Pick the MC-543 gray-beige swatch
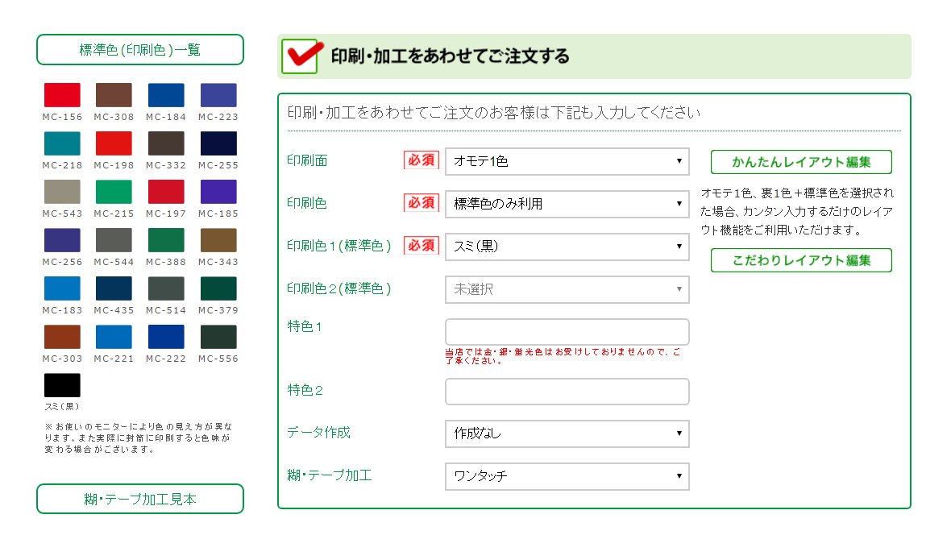The width and height of the screenshot is (951, 560). click(x=62, y=192)
